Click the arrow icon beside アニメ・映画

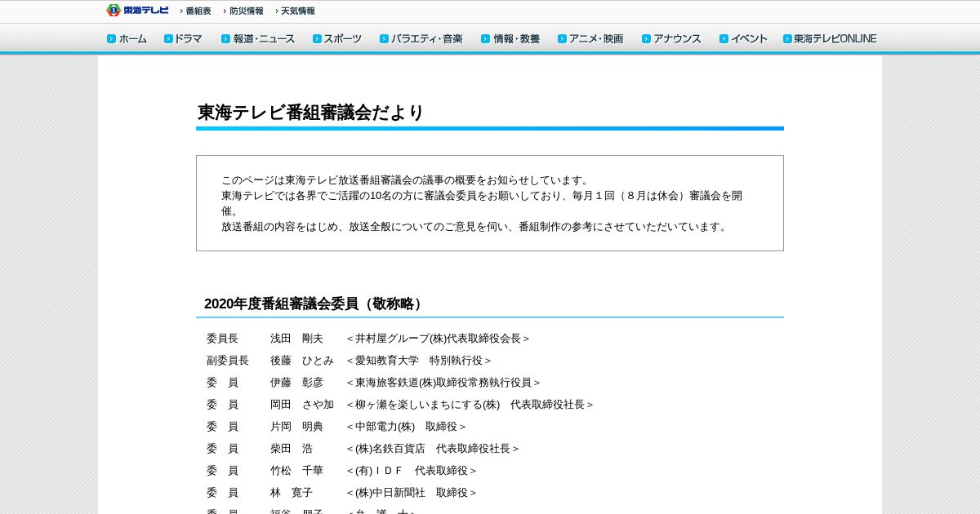(562, 39)
